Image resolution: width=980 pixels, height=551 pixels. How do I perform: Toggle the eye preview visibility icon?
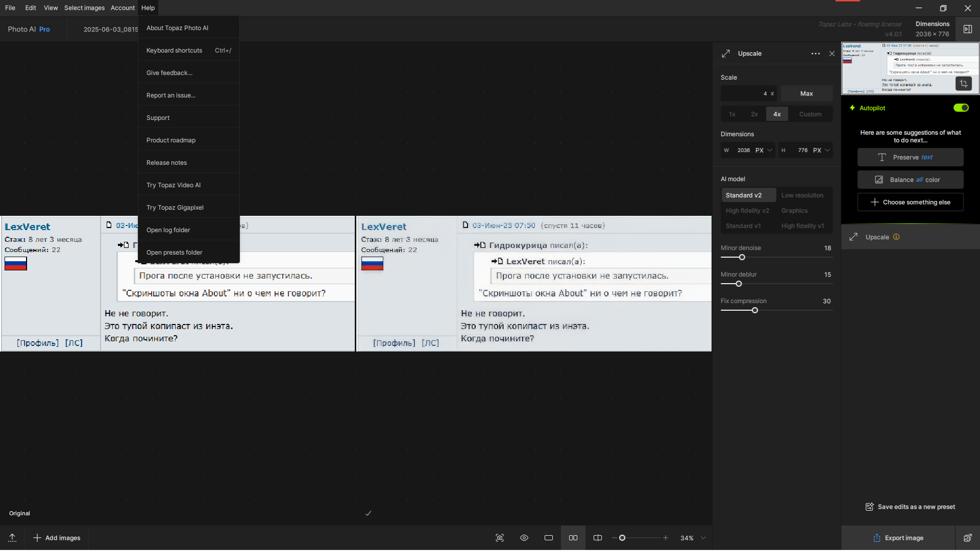524,538
